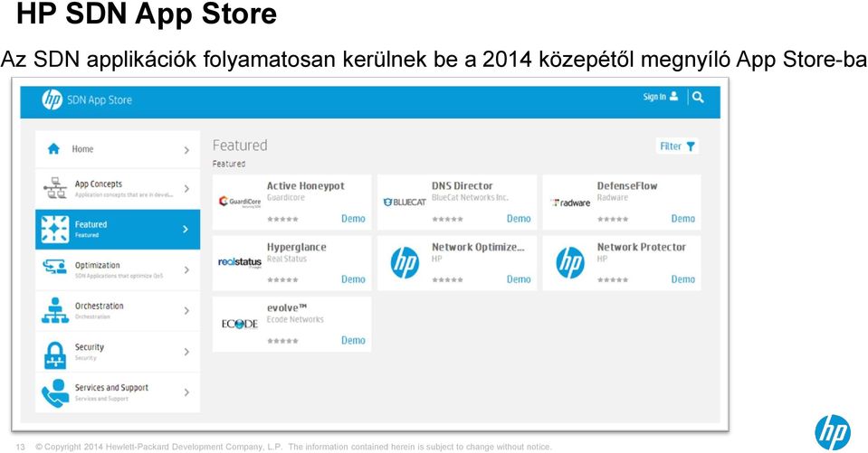Expand the App Concepts chevron
This screenshot has height=453, width=868.
(186, 189)
